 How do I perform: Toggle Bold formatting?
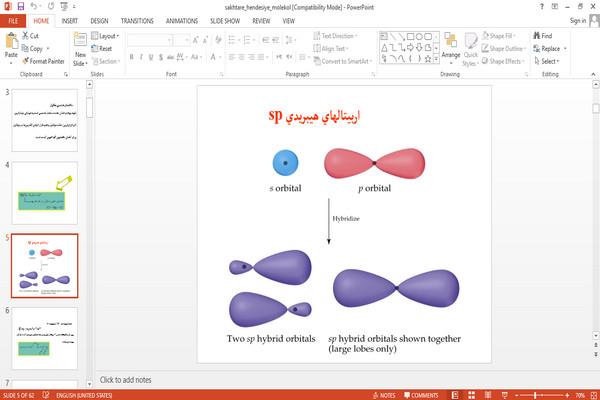point(131,57)
